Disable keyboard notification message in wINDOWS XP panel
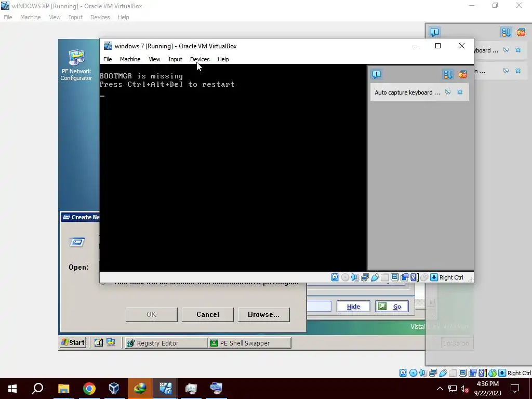Image resolution: width=532 pixels, height=399 pixels. point(506,50)
